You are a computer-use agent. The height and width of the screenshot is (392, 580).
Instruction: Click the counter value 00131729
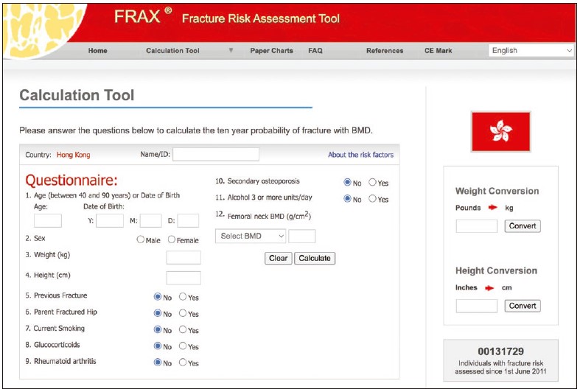(x=501, y=351)
